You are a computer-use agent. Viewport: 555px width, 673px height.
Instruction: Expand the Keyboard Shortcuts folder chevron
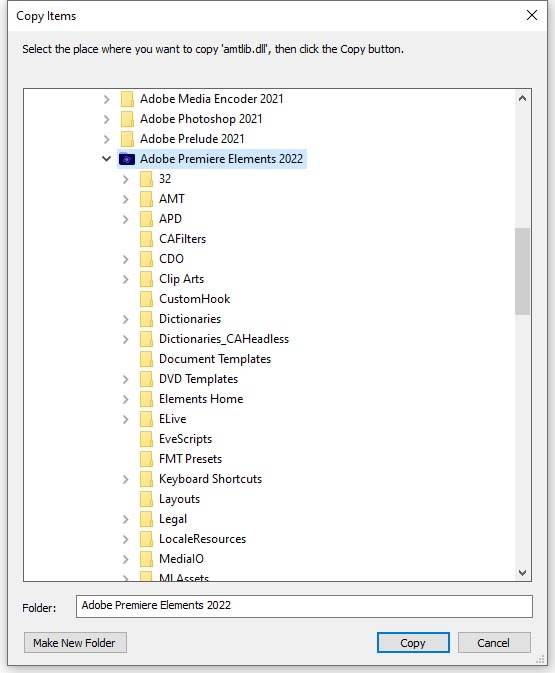coord(125,479)
